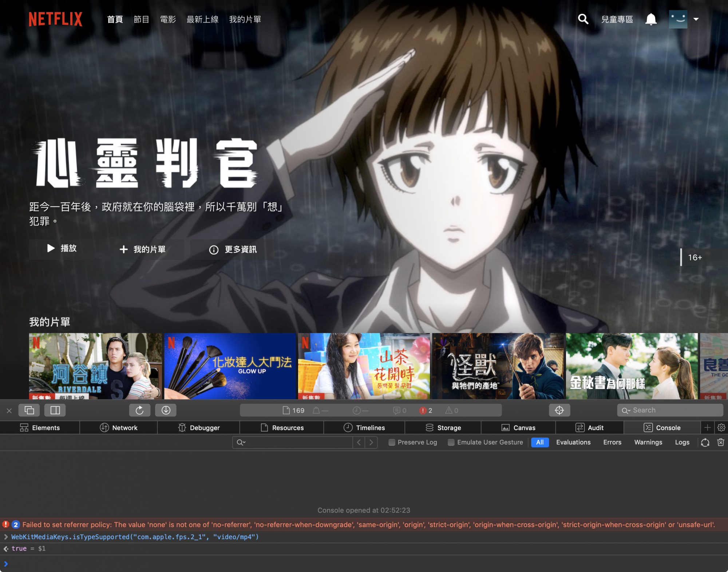728x572 pixels.
Task: Clear console with trash icon
Action: point(721,442)
